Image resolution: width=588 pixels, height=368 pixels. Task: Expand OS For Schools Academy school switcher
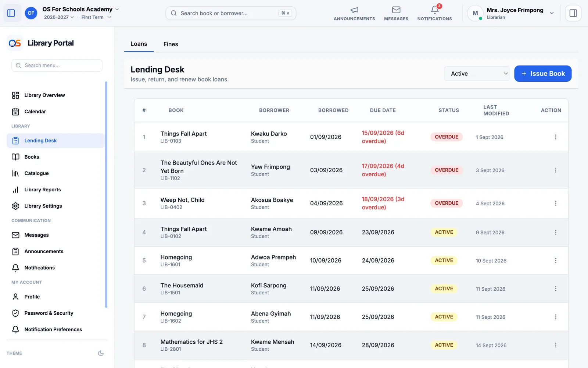click(x=80, y=9)
